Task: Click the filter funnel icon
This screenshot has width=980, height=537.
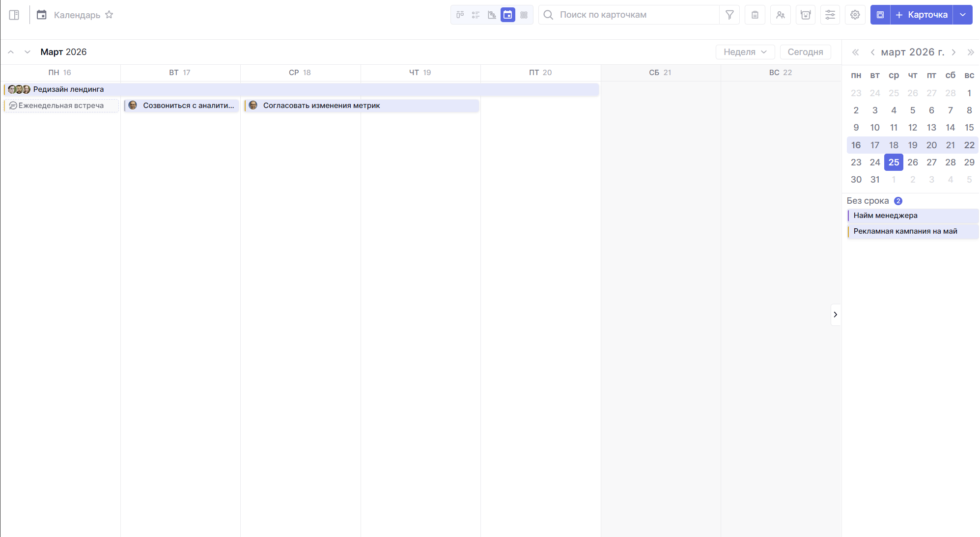Action: [x=729, y=15]
